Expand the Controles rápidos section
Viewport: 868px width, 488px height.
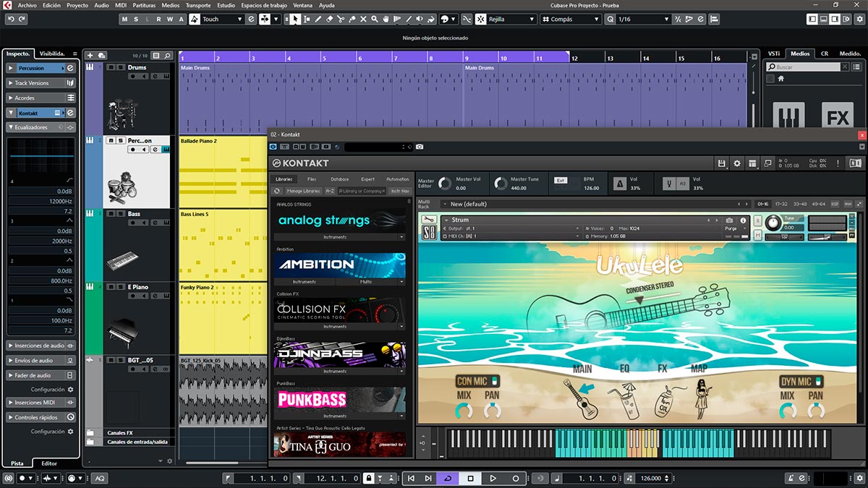pyautogui.click(x=41, y=417)
